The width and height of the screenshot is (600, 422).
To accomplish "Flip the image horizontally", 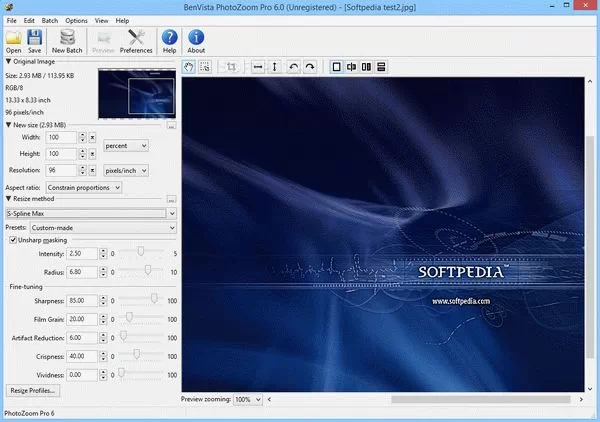I will click(x=258, y=67).
